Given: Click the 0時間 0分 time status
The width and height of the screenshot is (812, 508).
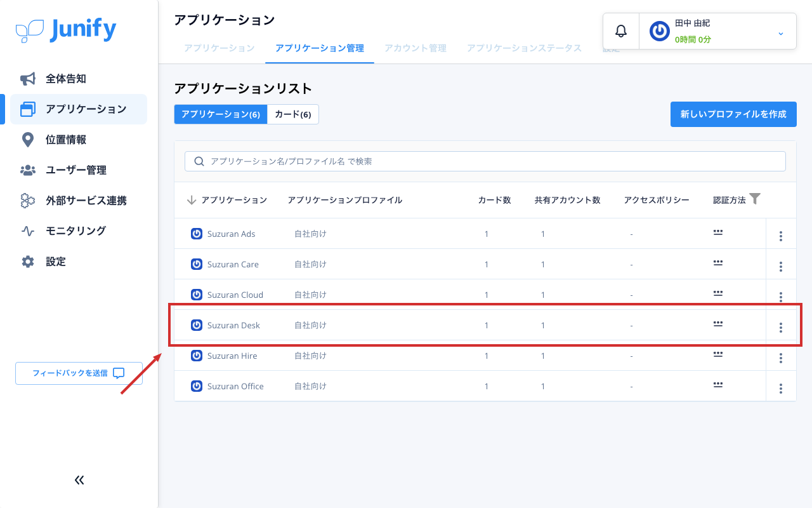Looking at the screenshot, I should [x=693, y=39].
